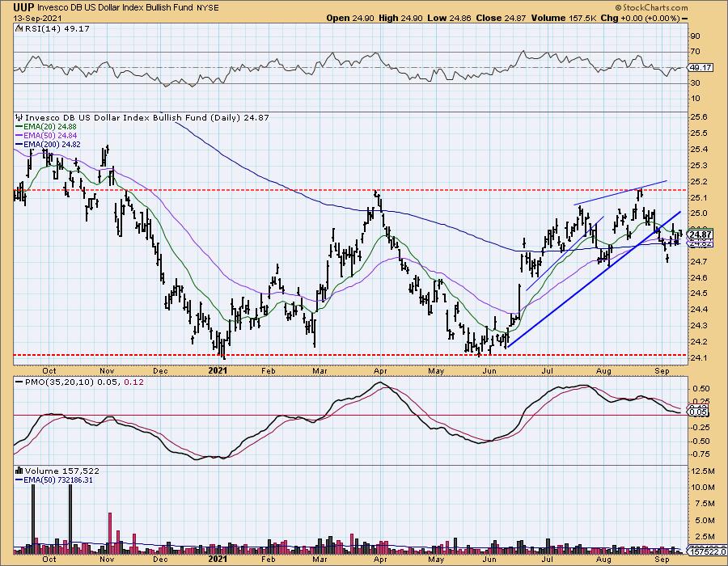Click the dark blue EMA(200) legend line swatch

pyautogui.click(x=19, y=145)
